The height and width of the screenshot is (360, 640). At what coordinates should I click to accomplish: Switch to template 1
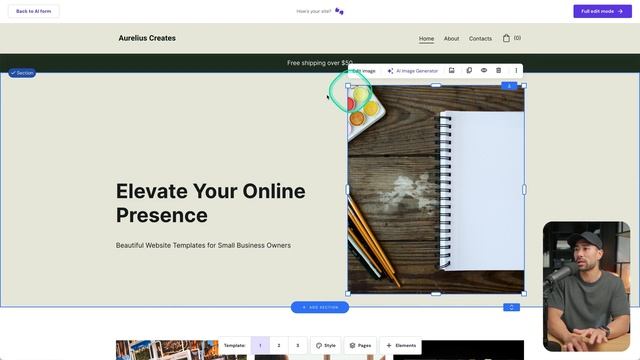[x=260, y=345]
